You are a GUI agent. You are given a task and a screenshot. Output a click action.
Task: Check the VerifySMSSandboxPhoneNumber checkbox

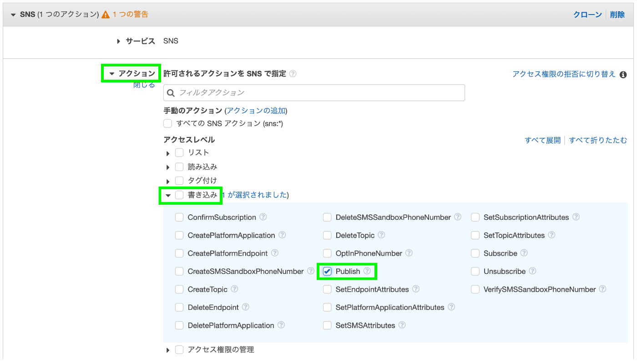tap(475, 289)
